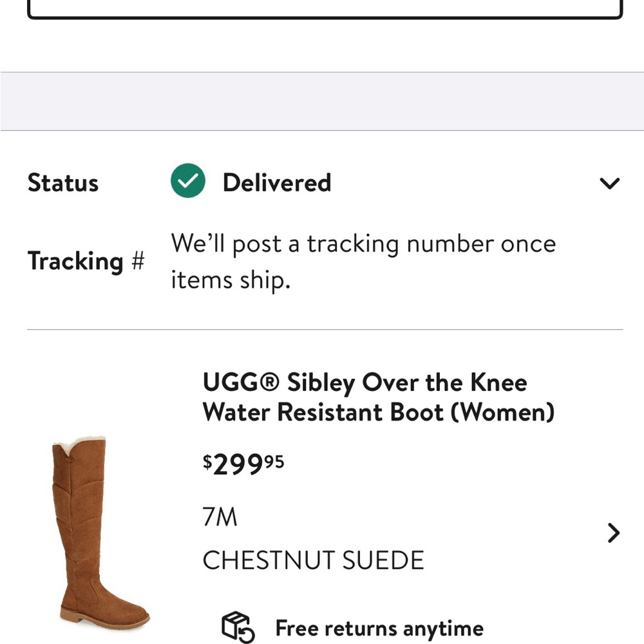The height and width of the screenshot is (644, 644).
Task: Click the Tracking # label
Action: (x=86, y=261)
